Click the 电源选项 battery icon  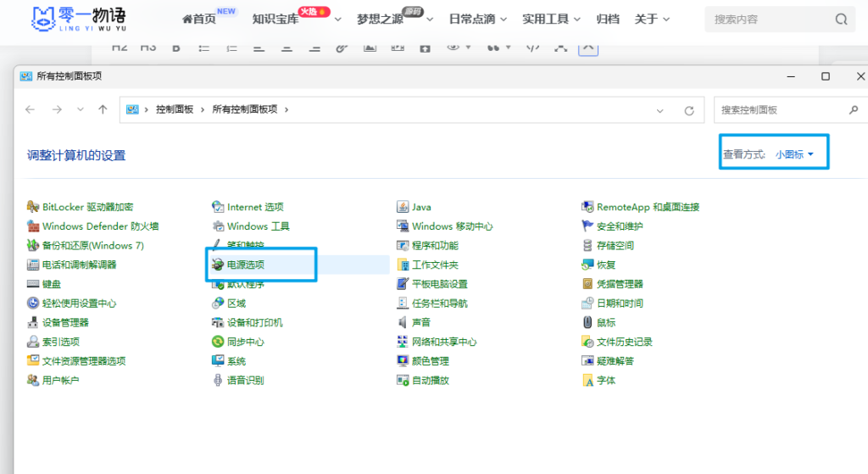(x=218, y=265)
